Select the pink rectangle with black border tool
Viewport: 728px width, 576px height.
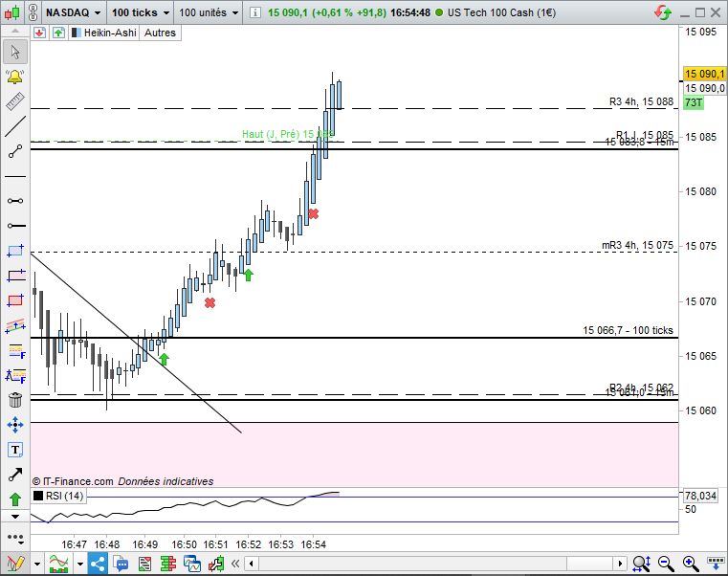click(x=15, y=276)
